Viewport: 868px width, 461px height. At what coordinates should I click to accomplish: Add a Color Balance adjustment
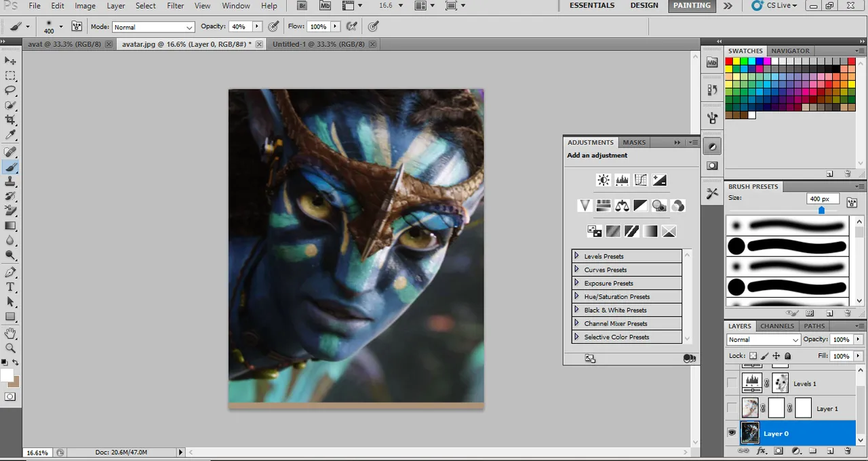[622, 205]
